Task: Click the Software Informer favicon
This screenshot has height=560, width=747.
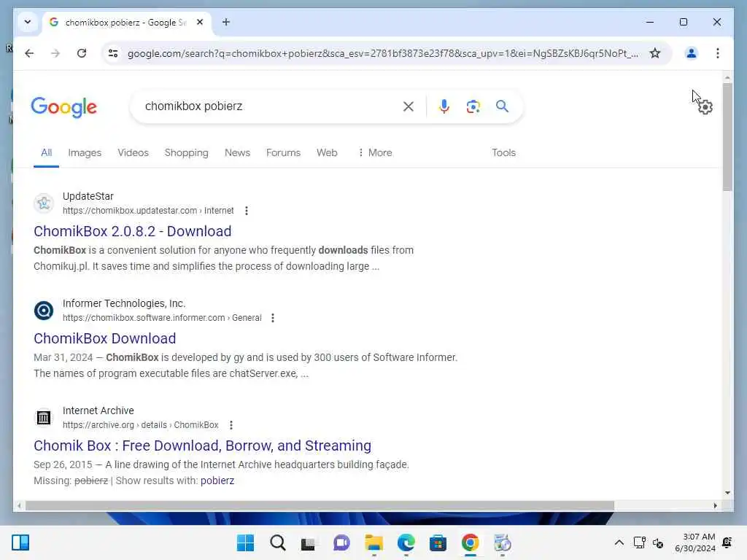Action: pos(44,311)
